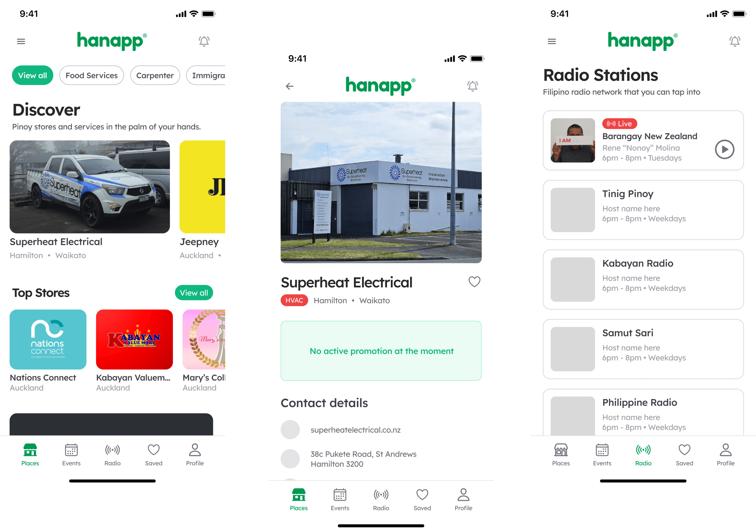Expand the Food Services category filter
756x532 pixels.
pyautogui.click(x=91, y=75)
